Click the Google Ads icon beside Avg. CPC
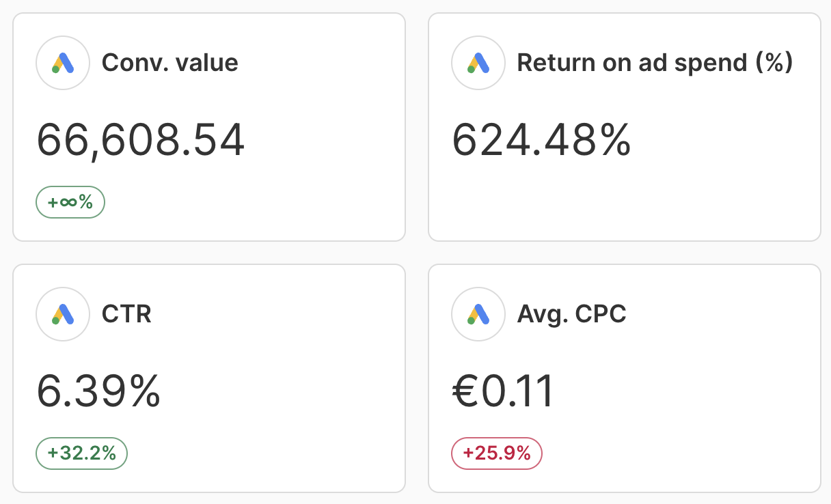 tap(478, 314)
